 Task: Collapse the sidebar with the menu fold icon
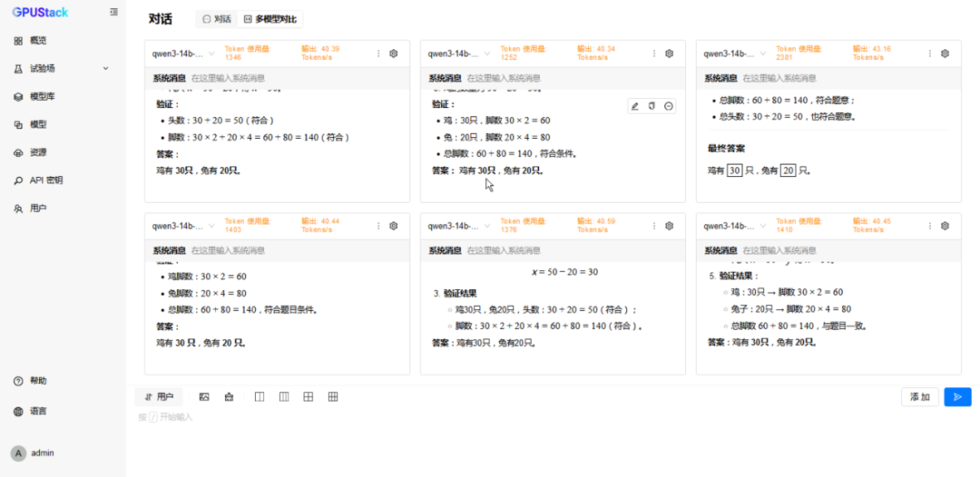113,12
